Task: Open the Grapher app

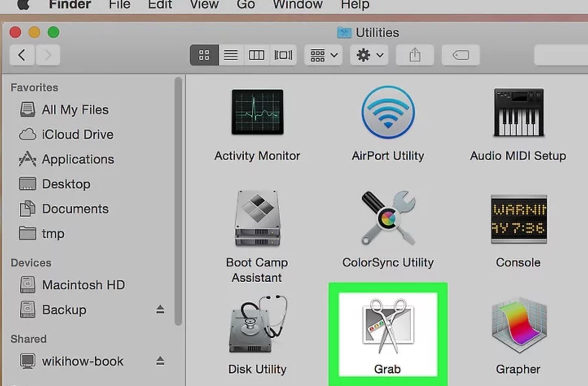Action: 518,325
